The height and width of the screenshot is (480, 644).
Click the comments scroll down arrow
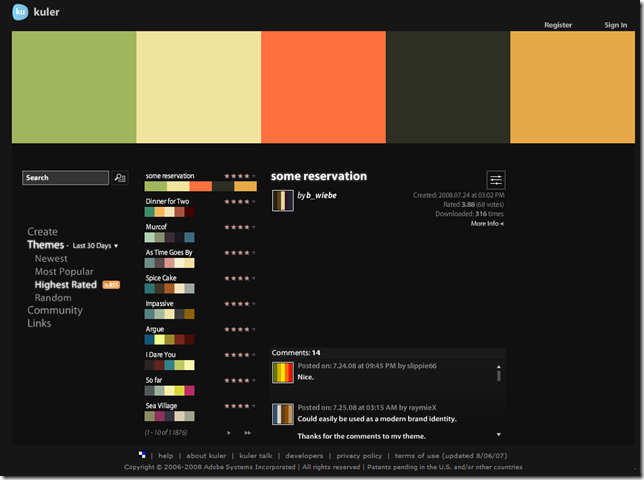(499, 434)
